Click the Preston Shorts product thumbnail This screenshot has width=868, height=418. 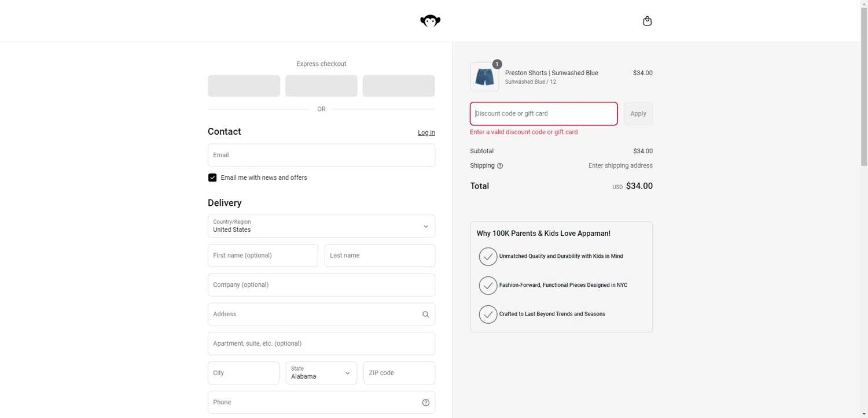[x=484, y=77]
